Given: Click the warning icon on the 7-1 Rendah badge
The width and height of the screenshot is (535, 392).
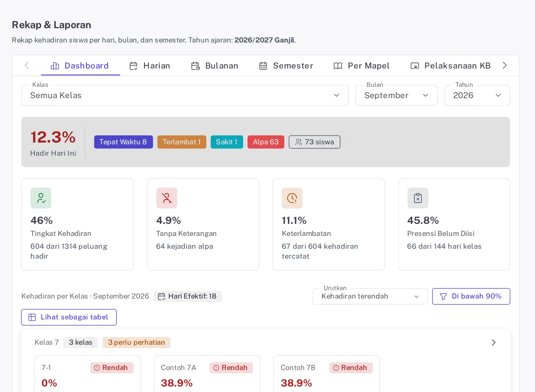Looking at the screenshot, I should 97,368.
